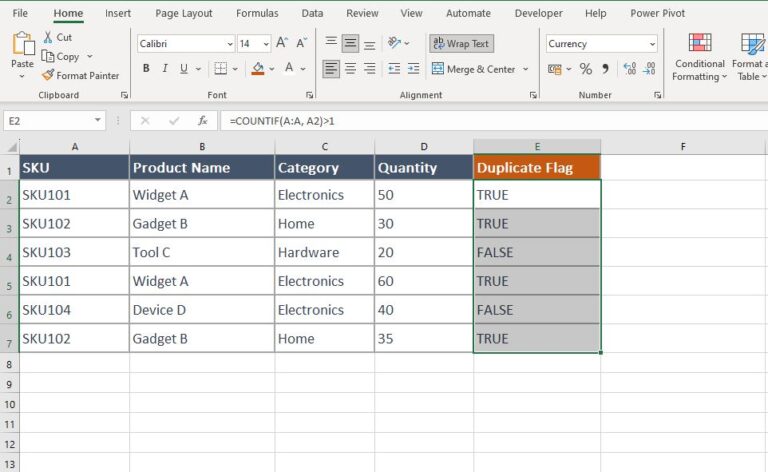Expand the Name Box dropdown arrow
Image resolution: width=768 pixels, height=472 pixels.
tap(97, 120)
